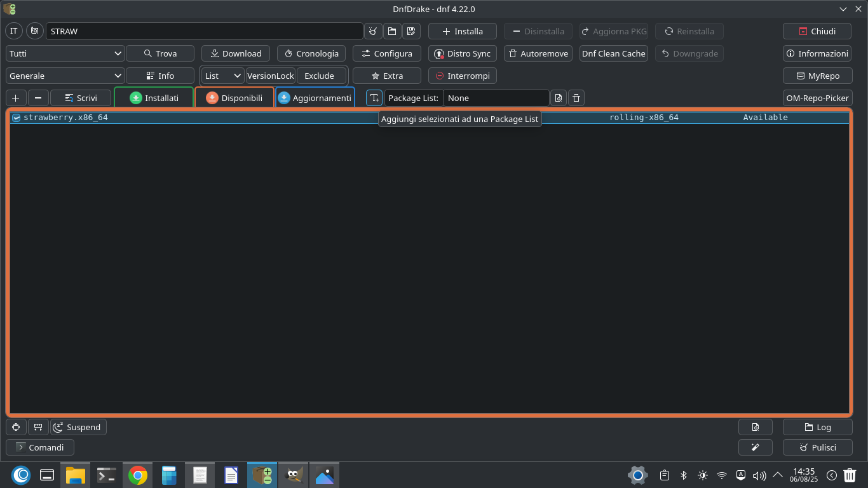Open the Tutti dropdown
Image resolution: width=868 pixels, height=488 pixels.
click(x=65, y=53)
